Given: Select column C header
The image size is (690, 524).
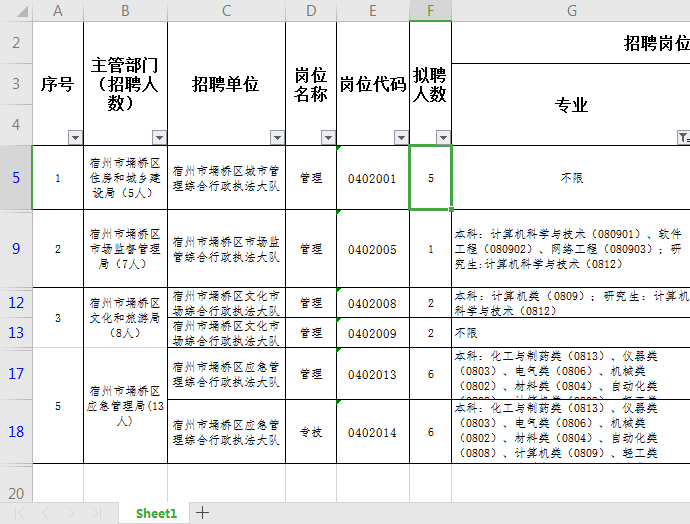Looking at the screenshot, I should click(226, 11).
